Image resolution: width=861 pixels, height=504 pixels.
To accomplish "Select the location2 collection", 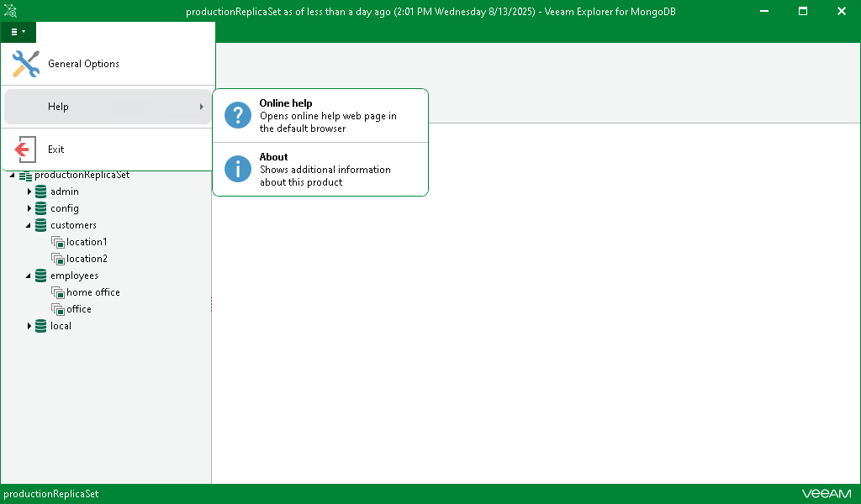I will pos(87,259).
